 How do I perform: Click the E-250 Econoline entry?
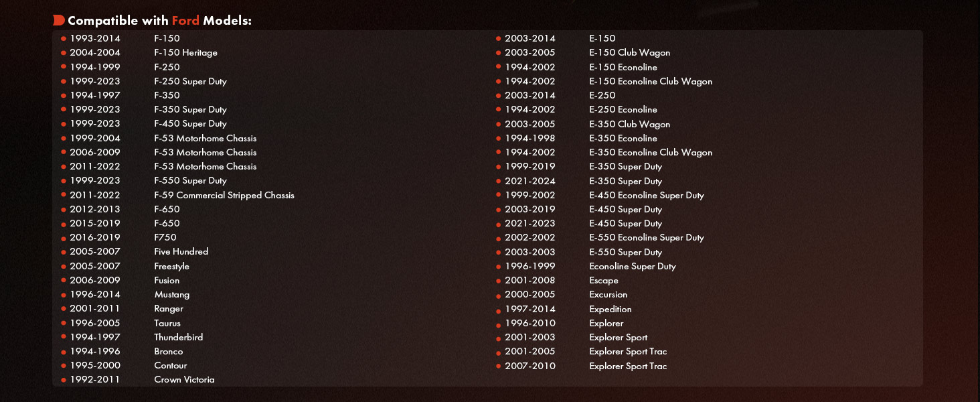(x=623, y=109)
